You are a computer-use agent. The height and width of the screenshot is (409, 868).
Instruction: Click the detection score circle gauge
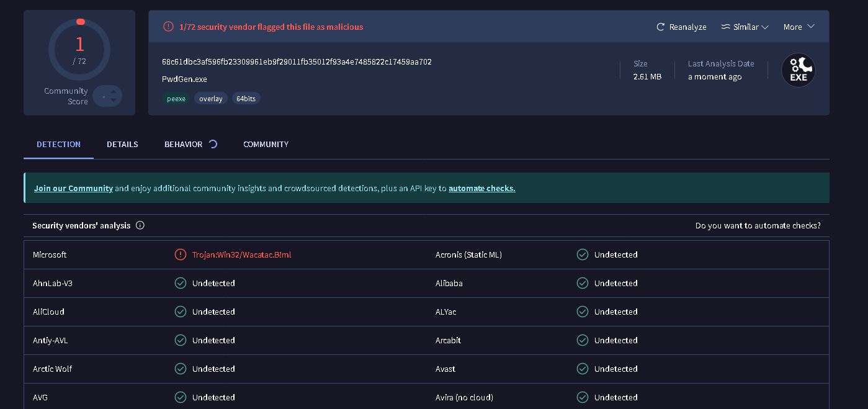point(79,49)
